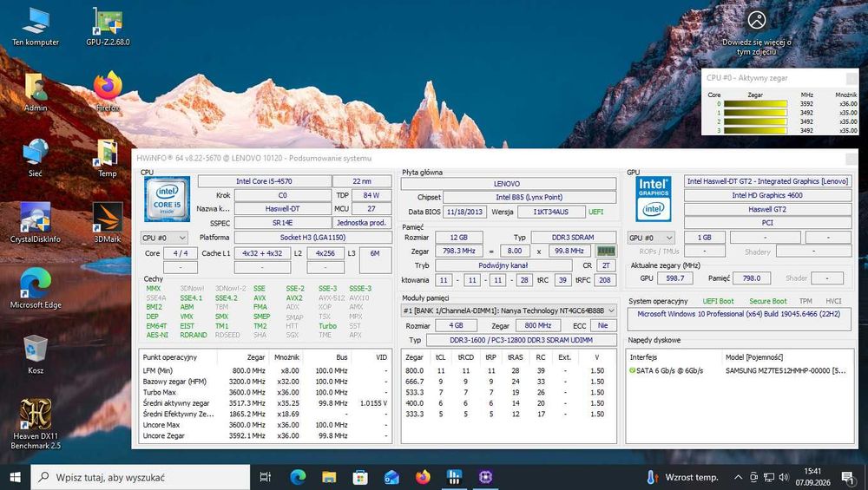Click the '12 GB' memory size field
Viewport: 868px width, 490px height.
(x=458, y=238)
